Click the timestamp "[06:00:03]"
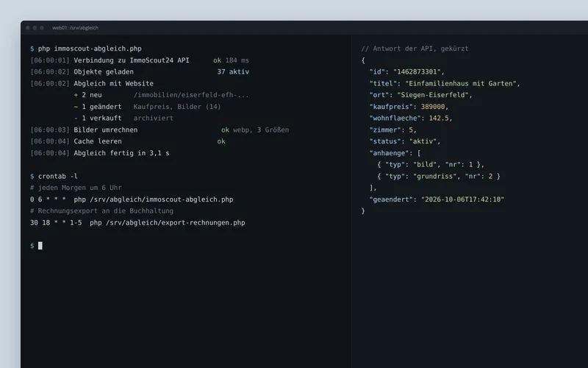This screenshot has height=368, width=588. point(50,130)
